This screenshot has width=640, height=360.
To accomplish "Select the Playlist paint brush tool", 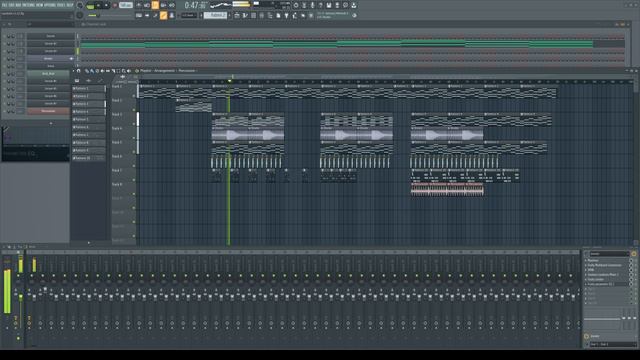I will click(x=92, y=71).
